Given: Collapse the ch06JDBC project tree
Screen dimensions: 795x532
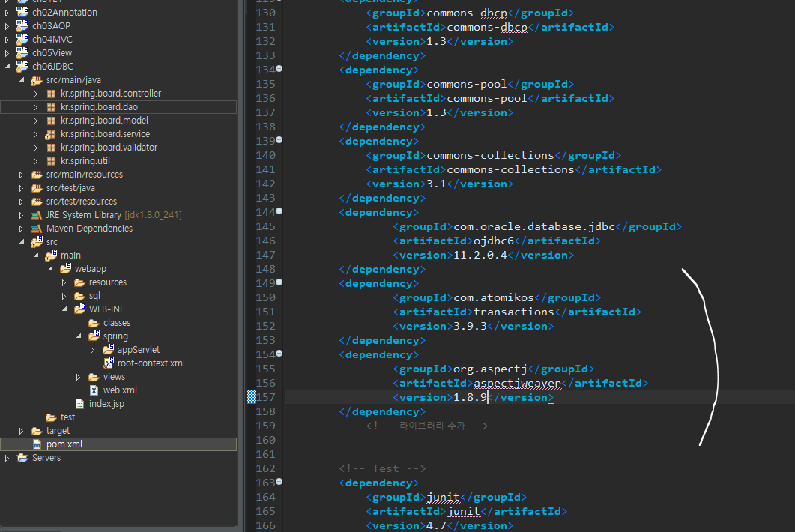Looking at the screenshot, I should click(7, 67).
